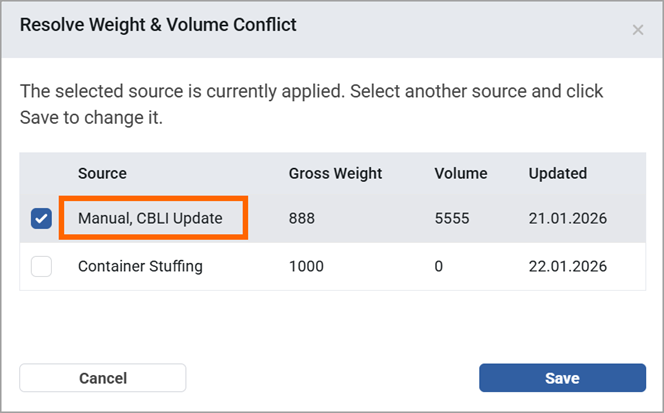This screenshot has width=664, height=413.
Task: Click the dialog title text
Action: 158,25
